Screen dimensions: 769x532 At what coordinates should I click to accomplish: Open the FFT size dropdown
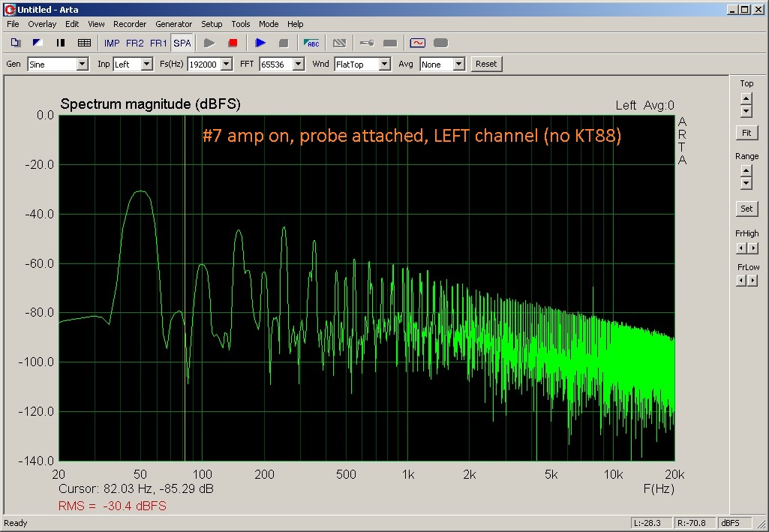point(298,65)
